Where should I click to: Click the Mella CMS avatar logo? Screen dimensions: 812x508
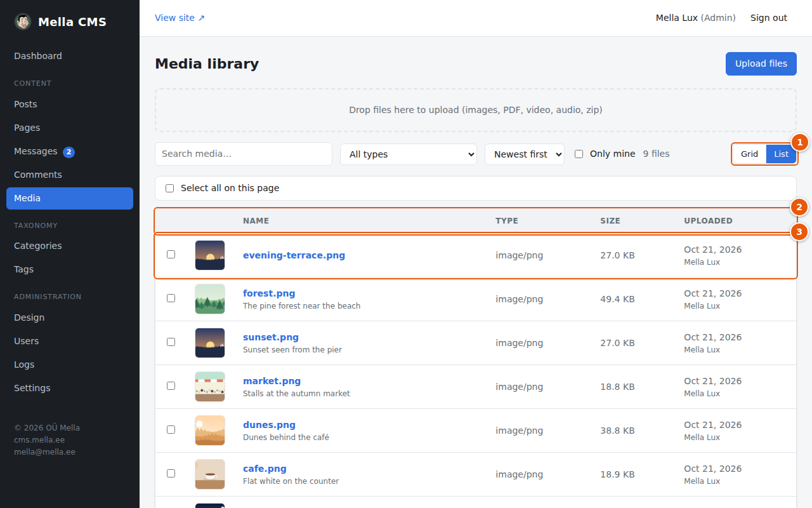23,22
